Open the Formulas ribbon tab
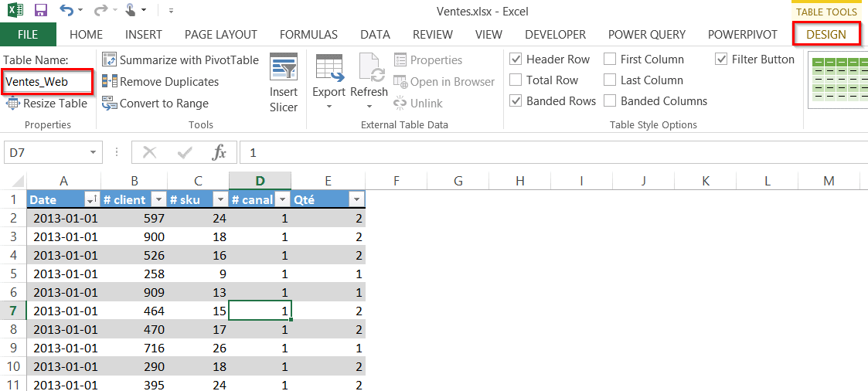868x391 pixels. [308, 35]
